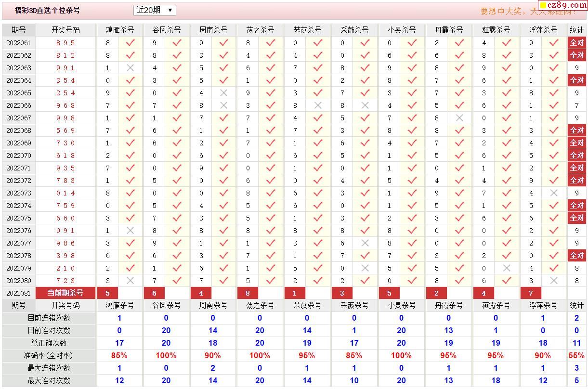Click the 谷风杀号 top column header
The height and width of the screenshot is (389, 588).
[167, 30]
